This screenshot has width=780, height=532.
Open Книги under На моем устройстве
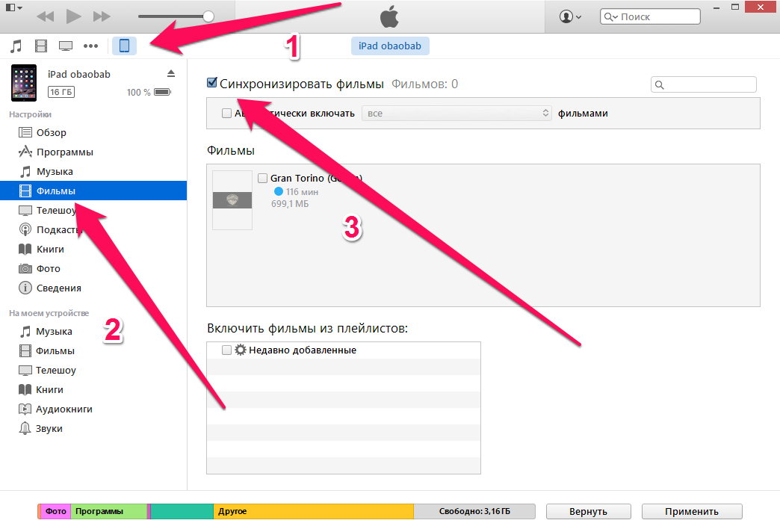[93, 390]
